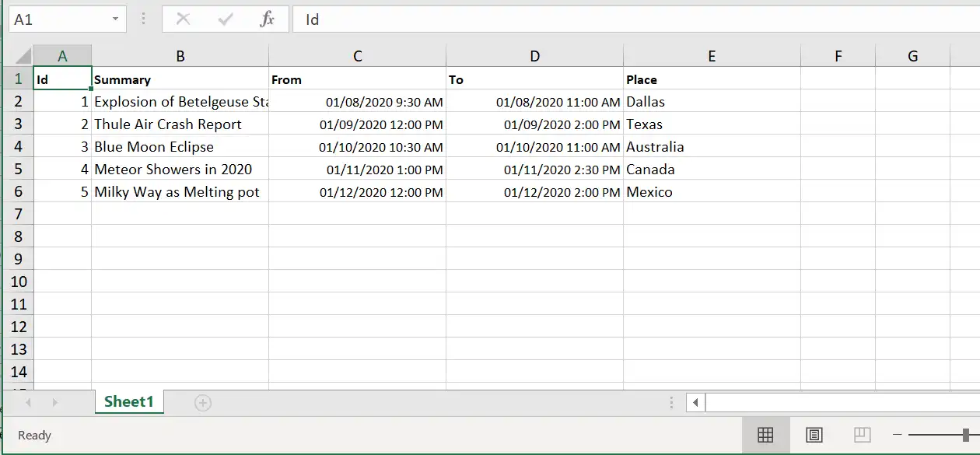This screenshot has width=980, height=455.
Task: Select column G header
Action: [913, 56]
